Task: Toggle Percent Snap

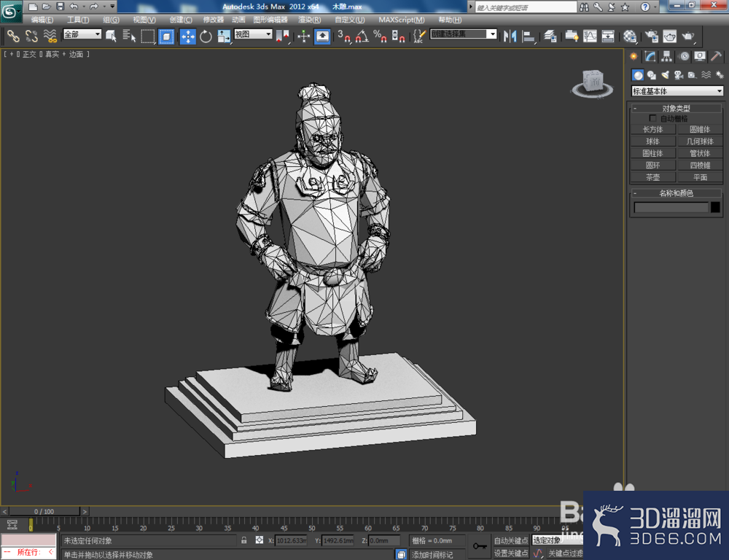Action: (380, 36)
